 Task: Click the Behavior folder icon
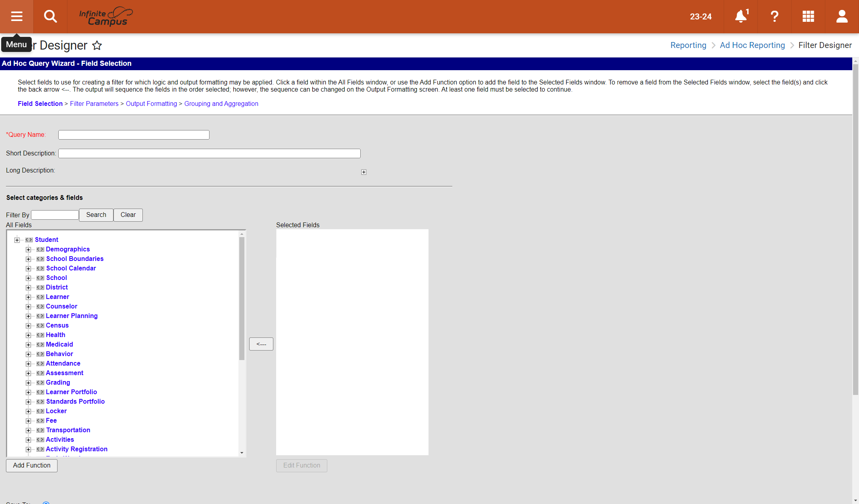coord(40,354)
